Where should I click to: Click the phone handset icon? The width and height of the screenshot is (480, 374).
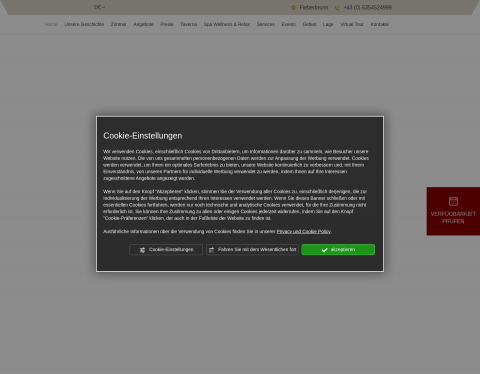(x=337, y=8)
